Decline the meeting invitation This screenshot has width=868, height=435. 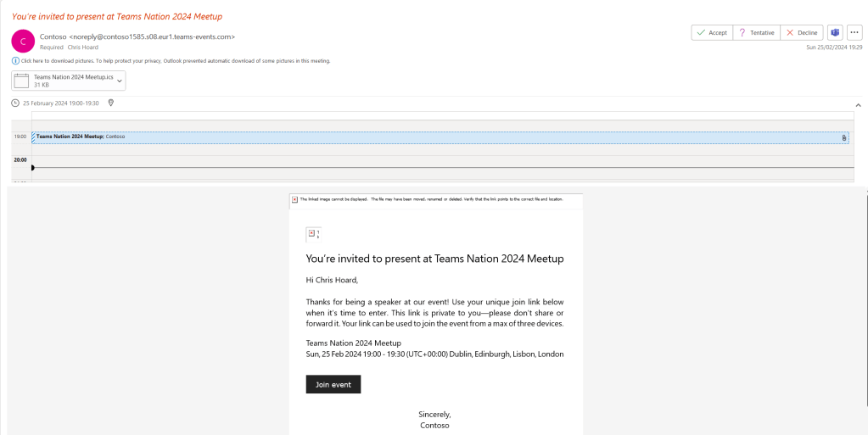click(x=802, y=32)
